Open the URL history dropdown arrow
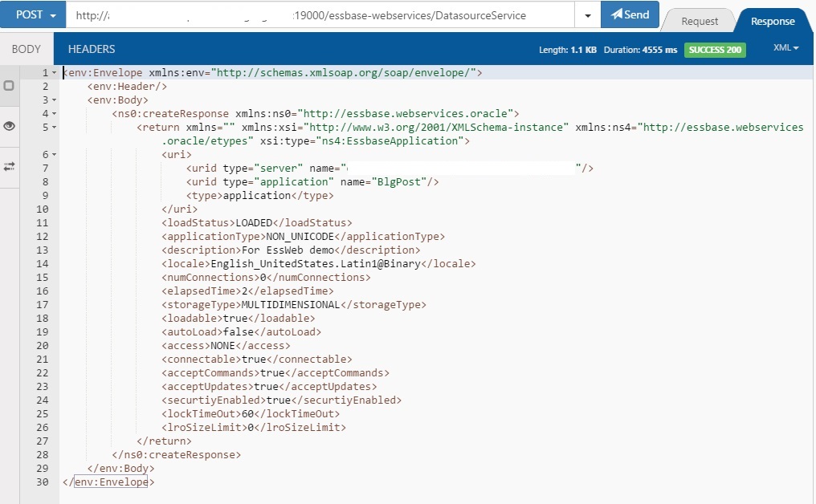This screenshot has height=504, width=816. tap(587, 14)
